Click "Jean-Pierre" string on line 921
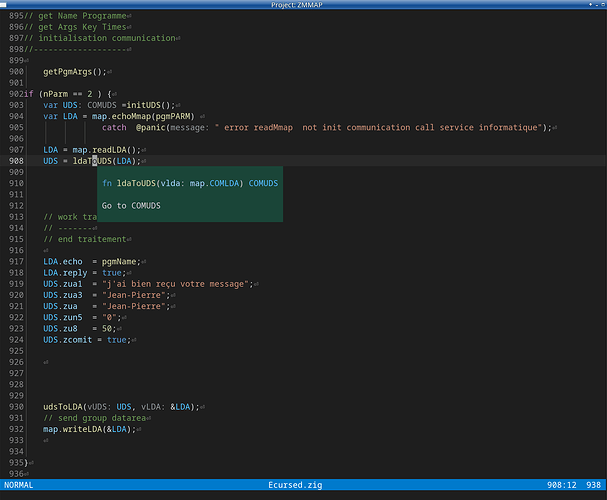Image resolution: width=607 pixels, height=500 pixels. point(134,307)
